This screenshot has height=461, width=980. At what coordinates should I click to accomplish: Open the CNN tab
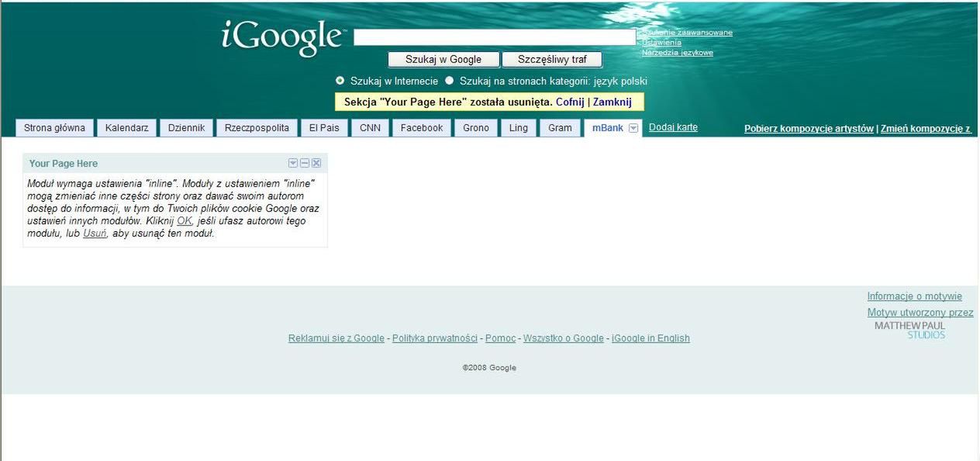pyautogui.click(x=371, y=128)
